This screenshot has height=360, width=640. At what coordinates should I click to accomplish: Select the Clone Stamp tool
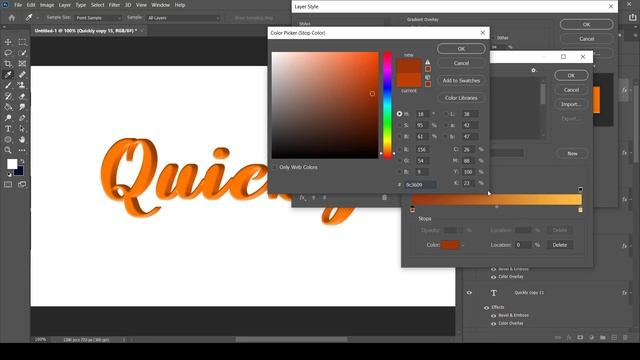coord(22,85)
